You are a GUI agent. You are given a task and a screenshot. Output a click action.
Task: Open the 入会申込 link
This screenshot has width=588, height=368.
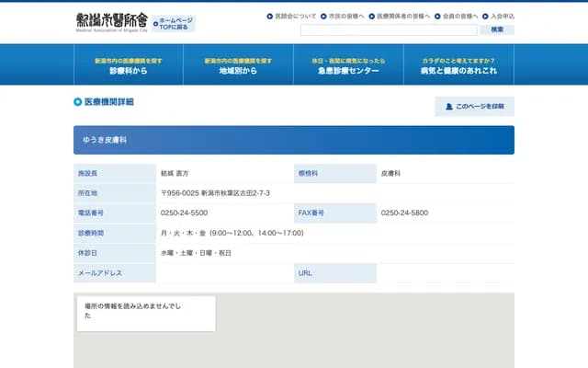click(x=503, y=17)
